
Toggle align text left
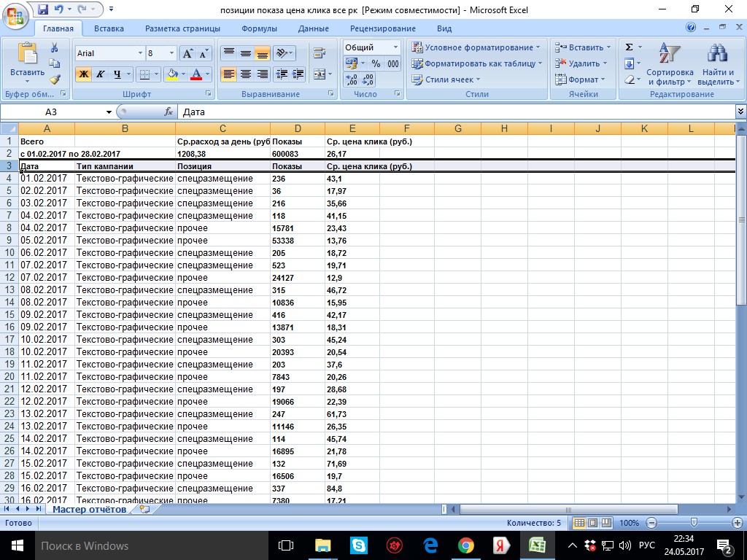coord(228,74)
